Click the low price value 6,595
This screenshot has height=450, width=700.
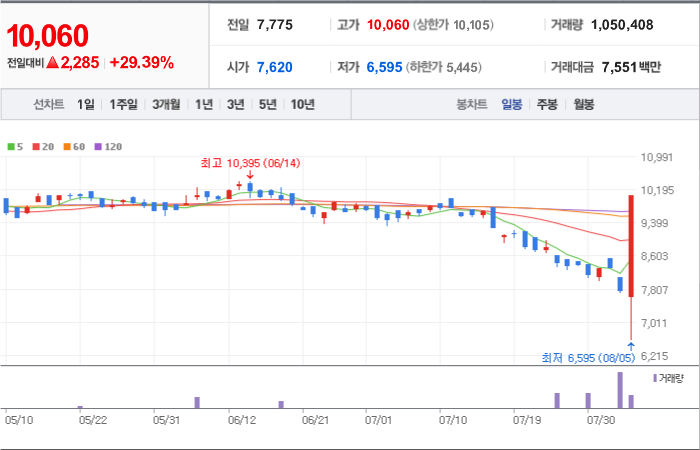[x=384, y=67]
